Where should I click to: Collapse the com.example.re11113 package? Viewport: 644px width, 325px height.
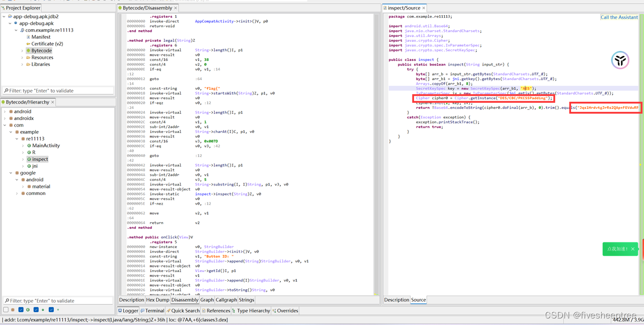(x=16, y=30)
